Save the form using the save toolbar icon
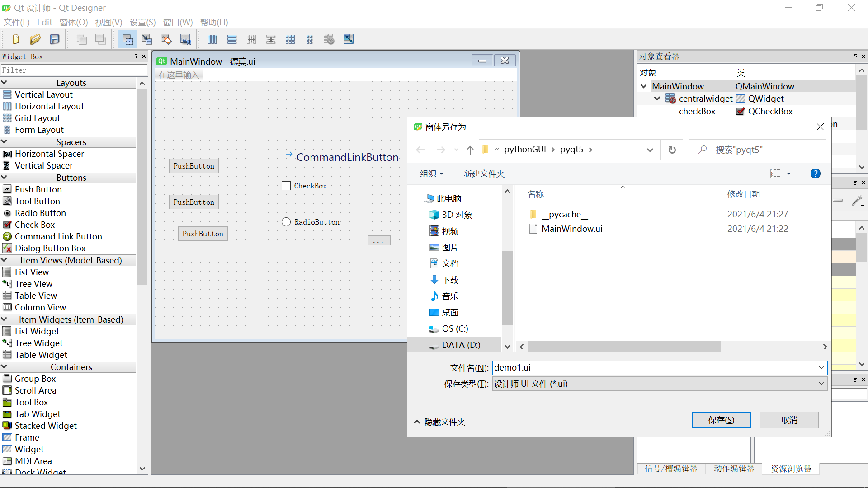 click(x=55, y=39)
